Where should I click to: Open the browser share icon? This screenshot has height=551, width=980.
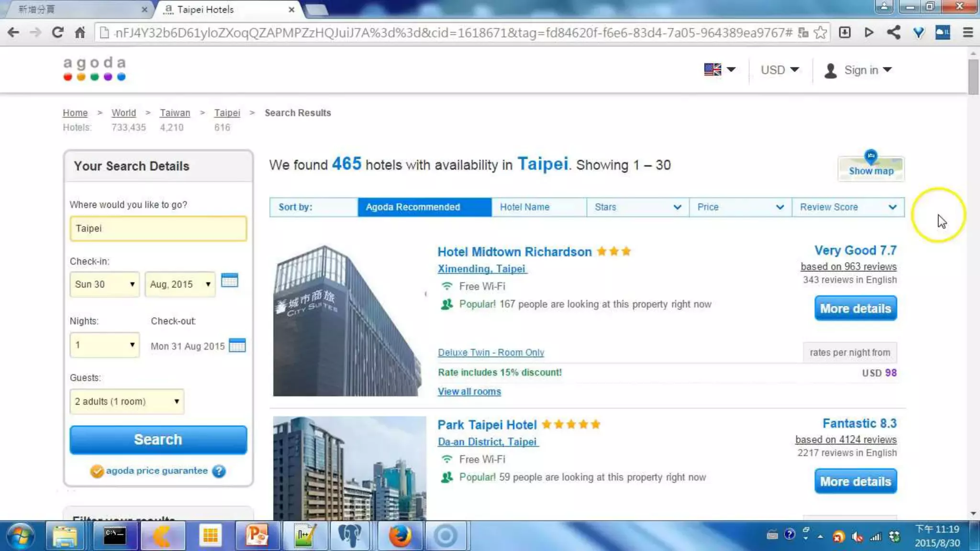(893, 33)
